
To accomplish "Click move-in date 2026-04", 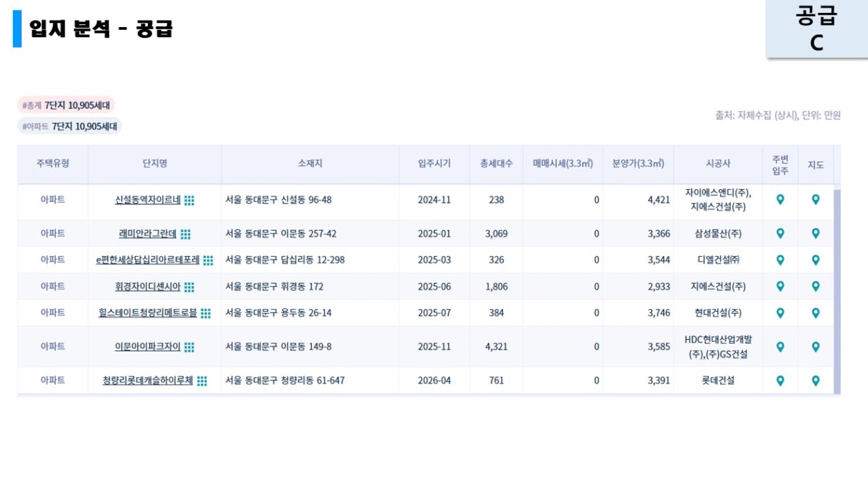I will click(435, 380).
